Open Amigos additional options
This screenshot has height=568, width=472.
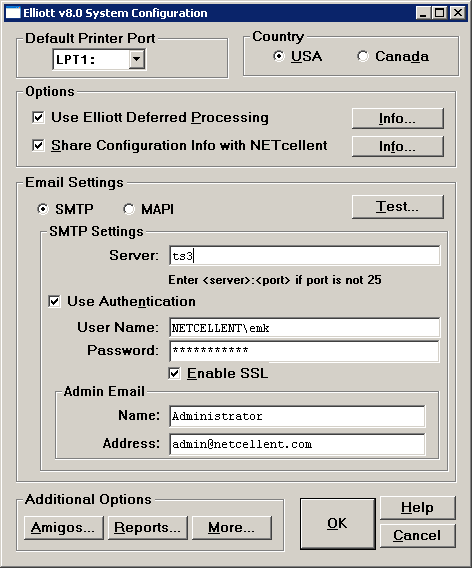(x=63, y=528)
